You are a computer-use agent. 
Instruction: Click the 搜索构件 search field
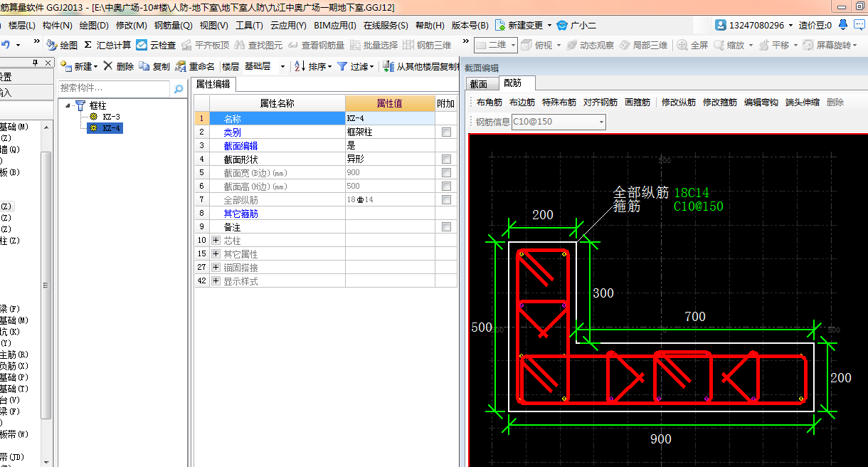click(x=115, y=88)
